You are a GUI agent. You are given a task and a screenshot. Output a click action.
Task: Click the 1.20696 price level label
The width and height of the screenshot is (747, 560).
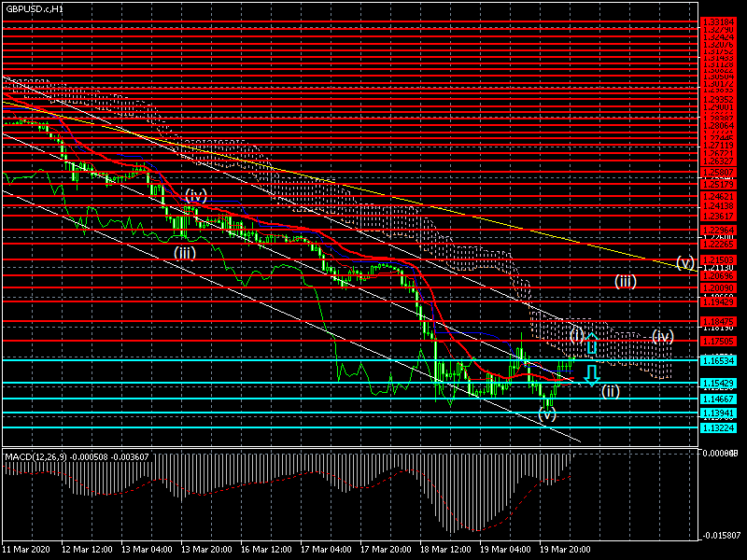pyautogui.click(x=719, y=275)
